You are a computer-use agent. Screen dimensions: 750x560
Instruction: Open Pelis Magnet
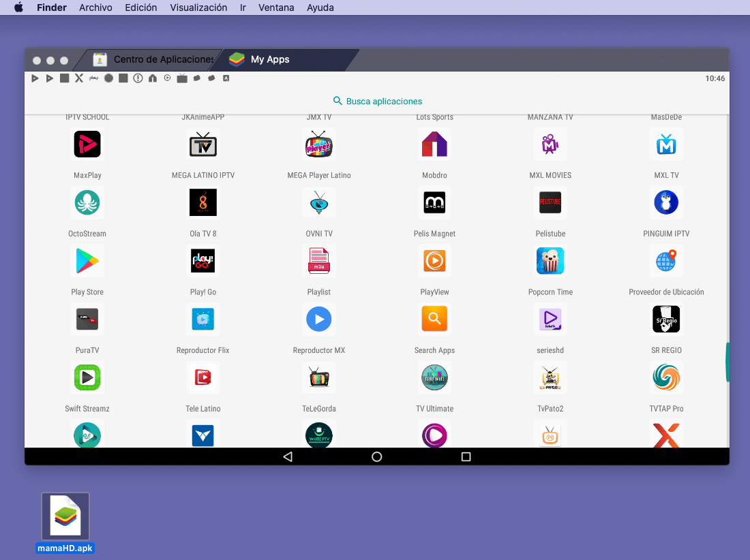[434, 202]
